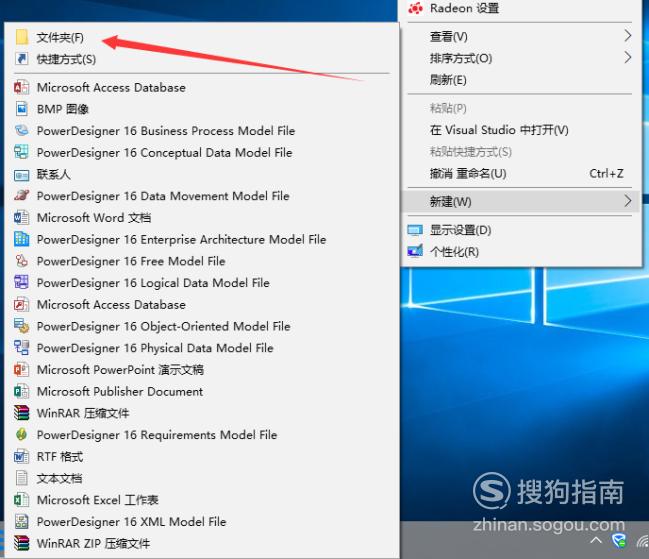Click the Microsoft Excel 工作表 icon
The width and height of the screenshot is (649, 559).
pyautogui.click(x=22, y=500)
